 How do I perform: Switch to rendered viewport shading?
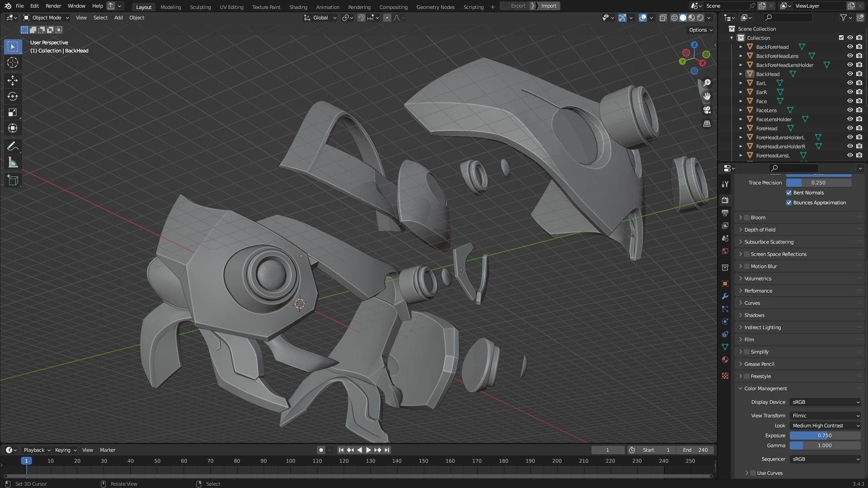[x=700, y=18]
